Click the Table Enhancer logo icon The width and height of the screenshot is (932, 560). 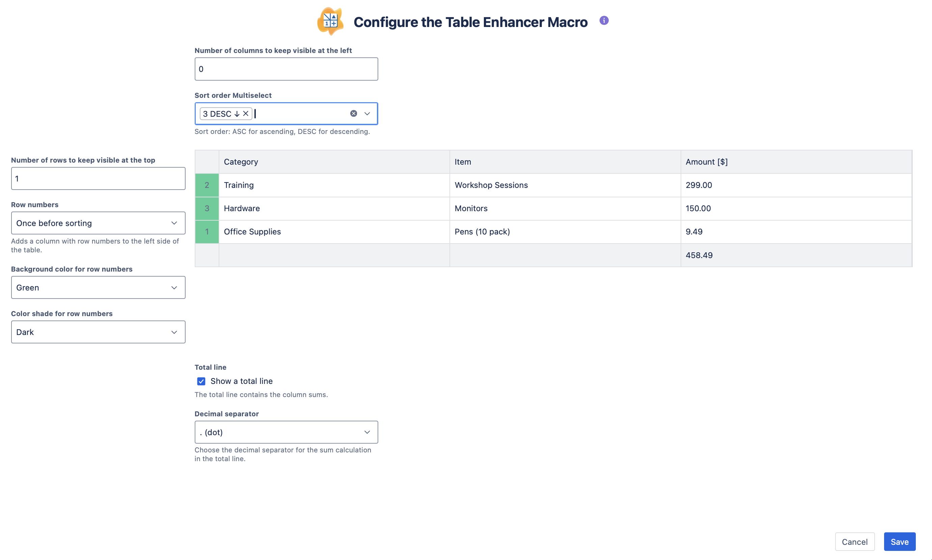330,21
